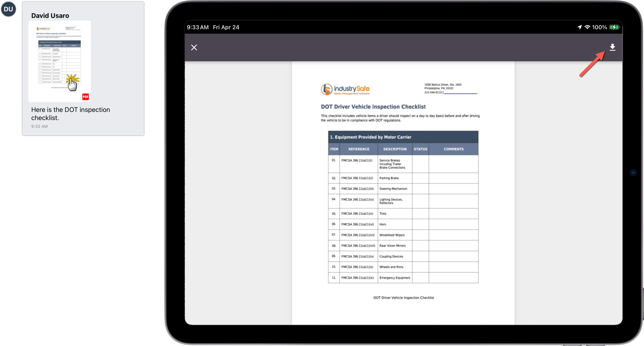The image size is (644, 346).
Task: Click the 9:33 AM message timestamp
Action: click(x=40, y=126)
